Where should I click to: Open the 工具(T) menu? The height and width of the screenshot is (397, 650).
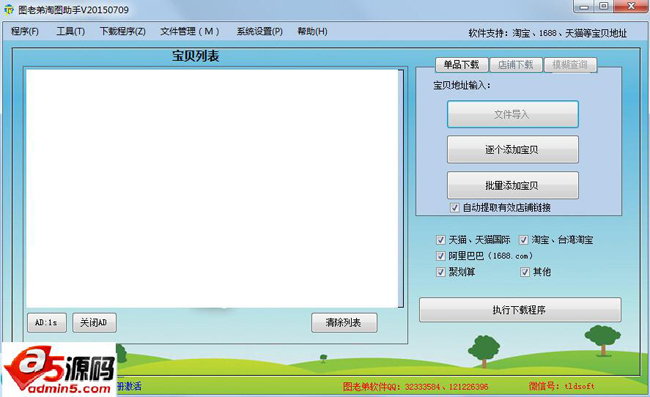tap(70, 31)
